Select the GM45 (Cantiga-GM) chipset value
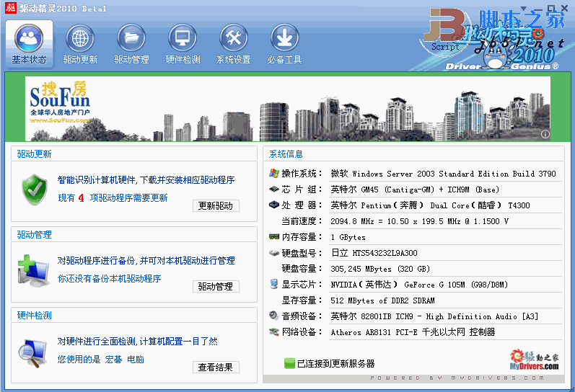Screen dimensions: 575x392 (415, 190)
